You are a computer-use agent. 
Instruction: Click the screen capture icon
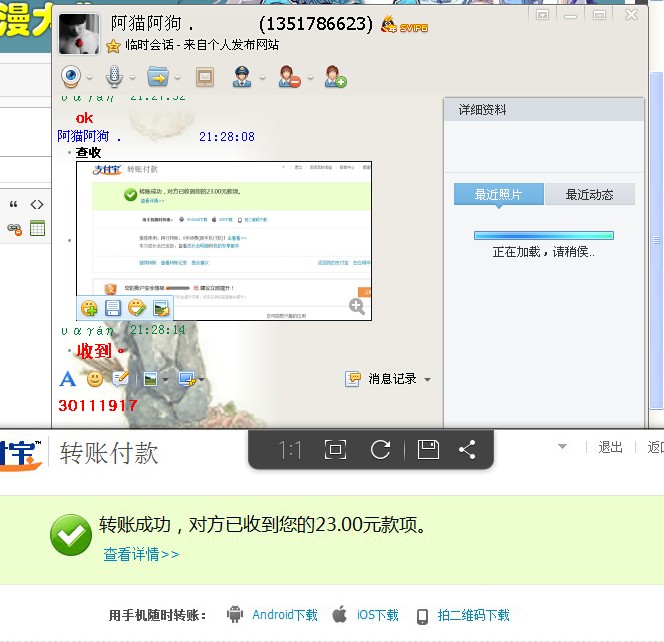[x=187, y=379]
